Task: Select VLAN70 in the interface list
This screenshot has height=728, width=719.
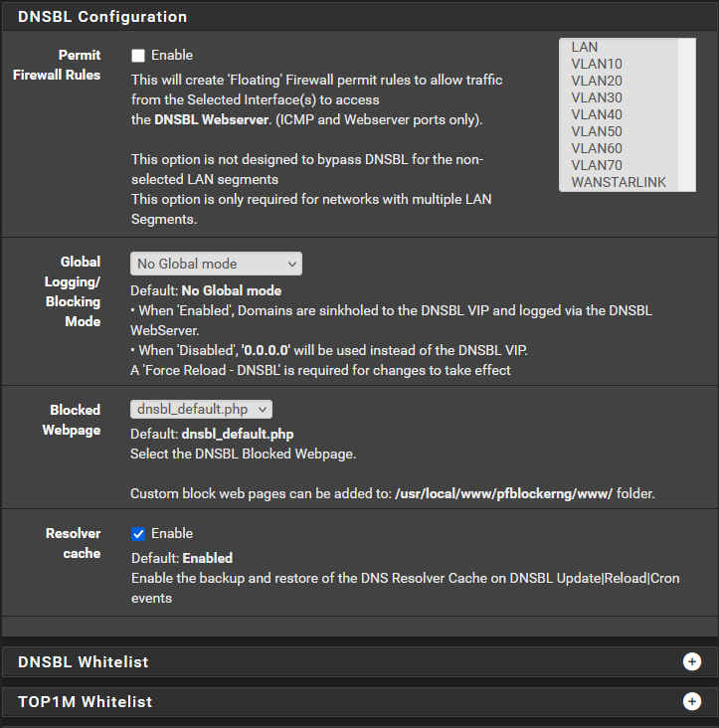Action: click(x=597, y=165)
